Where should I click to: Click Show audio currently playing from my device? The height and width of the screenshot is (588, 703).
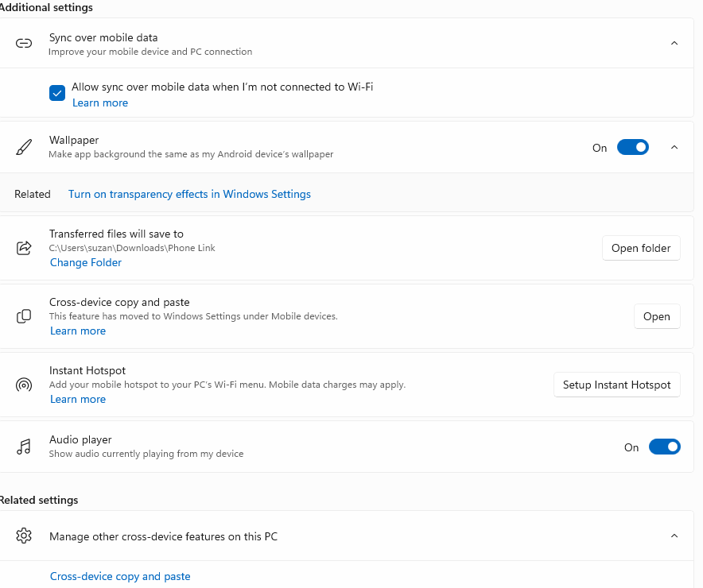click(146, 454)
